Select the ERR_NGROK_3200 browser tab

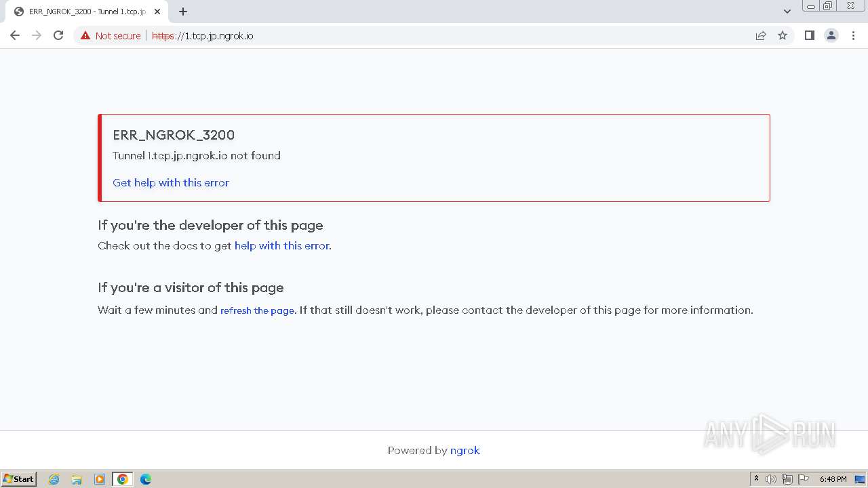click(x=87, y=12)
